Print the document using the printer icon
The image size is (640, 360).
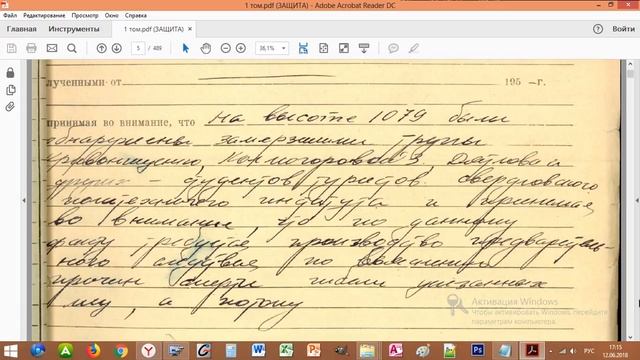[31, 48]
